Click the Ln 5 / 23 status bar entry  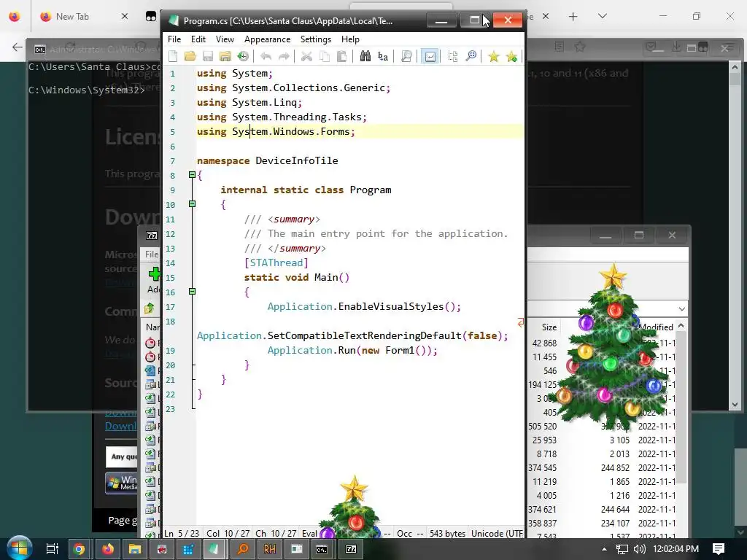tap(182, 533)
